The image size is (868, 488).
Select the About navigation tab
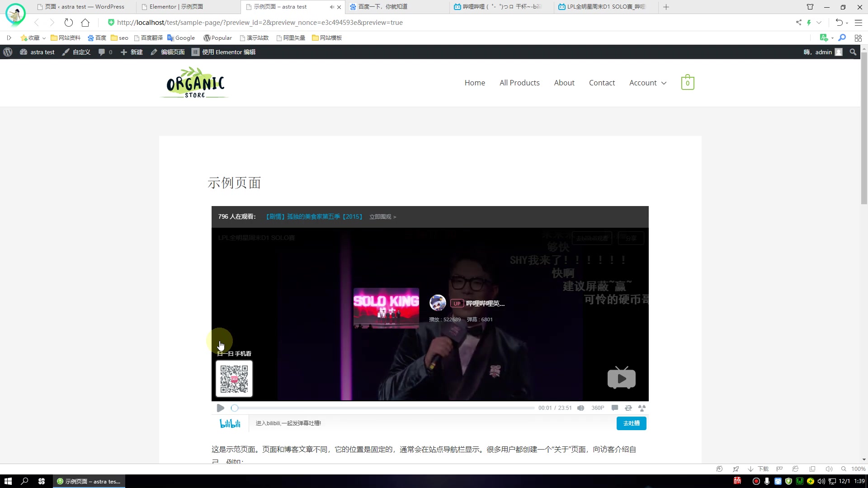click(x=565, y=82)
